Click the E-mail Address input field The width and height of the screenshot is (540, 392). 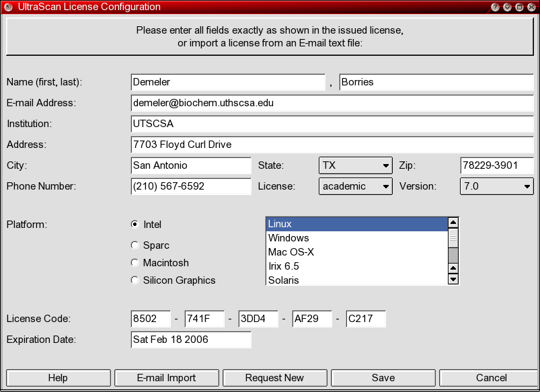click(332, 104)
